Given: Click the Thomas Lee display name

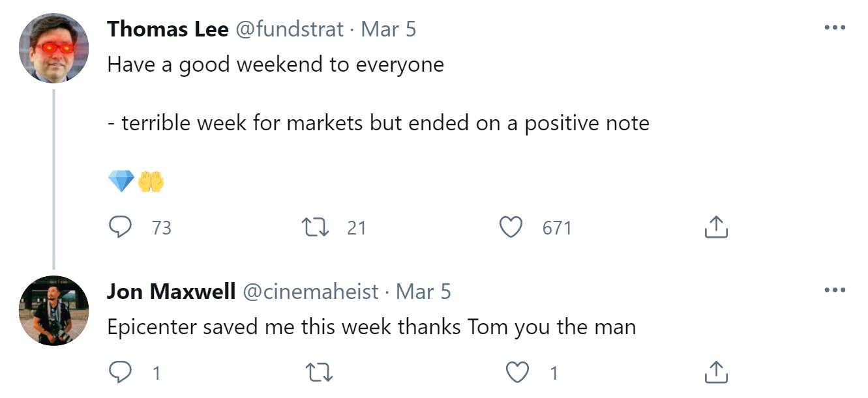Looking at the screenshot, I should (168, 29).
